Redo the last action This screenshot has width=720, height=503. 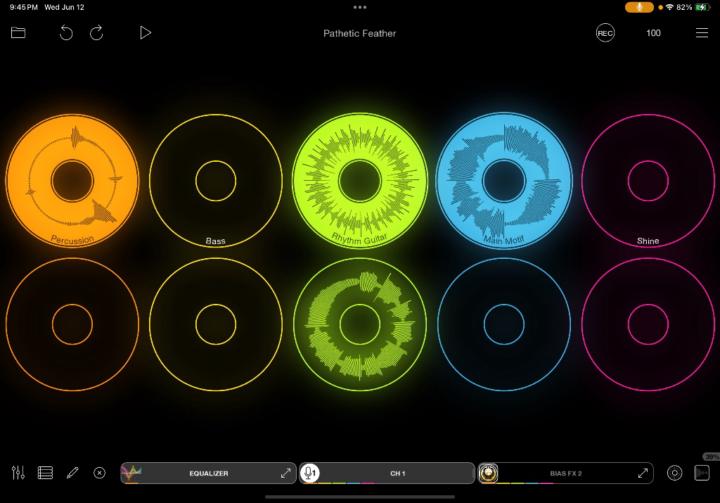pyautogui.click(x=96, y=33)
